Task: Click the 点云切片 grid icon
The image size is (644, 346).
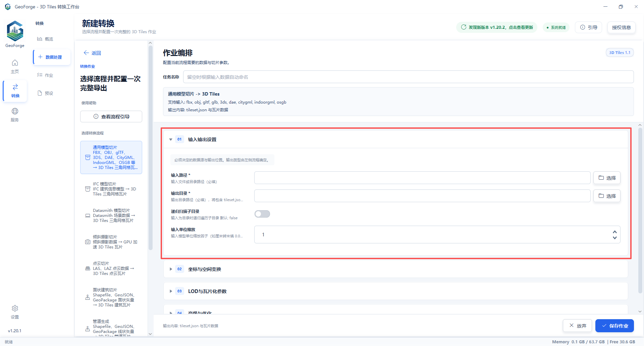Action: click(88, 268)
